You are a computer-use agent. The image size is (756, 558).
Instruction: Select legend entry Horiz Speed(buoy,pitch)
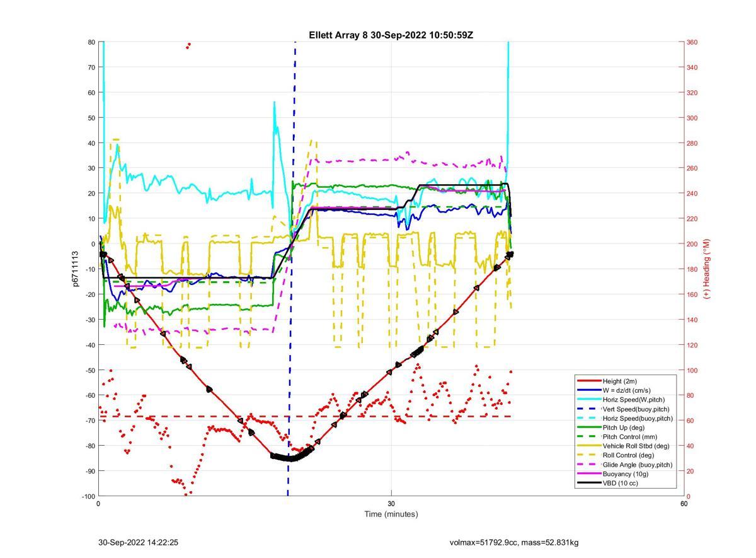638,418
